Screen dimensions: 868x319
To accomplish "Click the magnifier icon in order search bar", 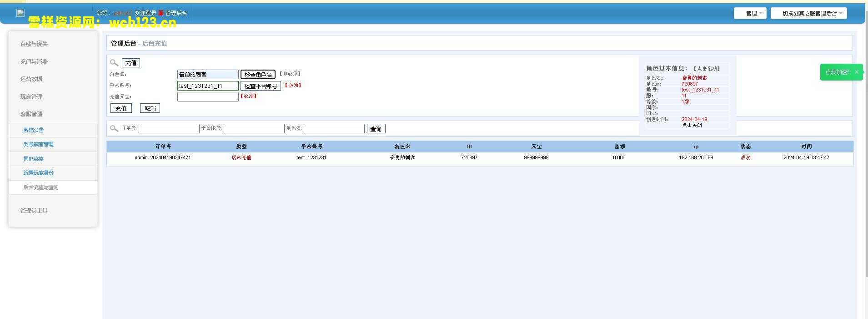I will [x=114, y=128].
